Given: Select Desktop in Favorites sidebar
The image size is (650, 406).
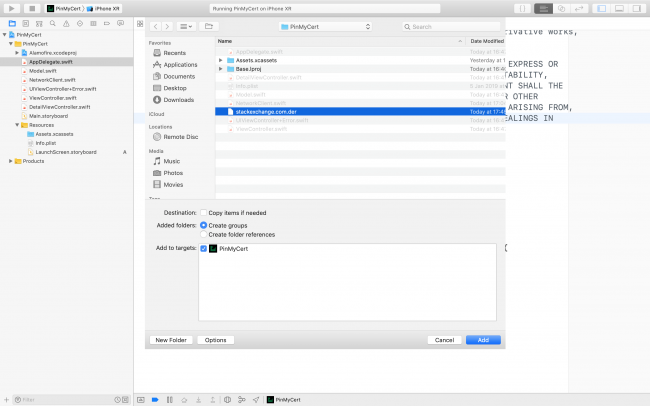Looking at the screenshot, I should (170, 88).
